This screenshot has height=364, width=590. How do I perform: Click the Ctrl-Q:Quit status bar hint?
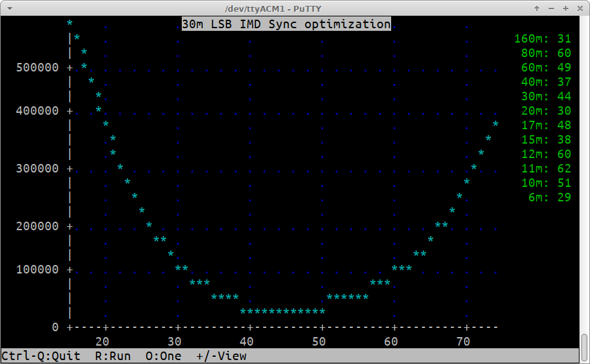[41, 356]
